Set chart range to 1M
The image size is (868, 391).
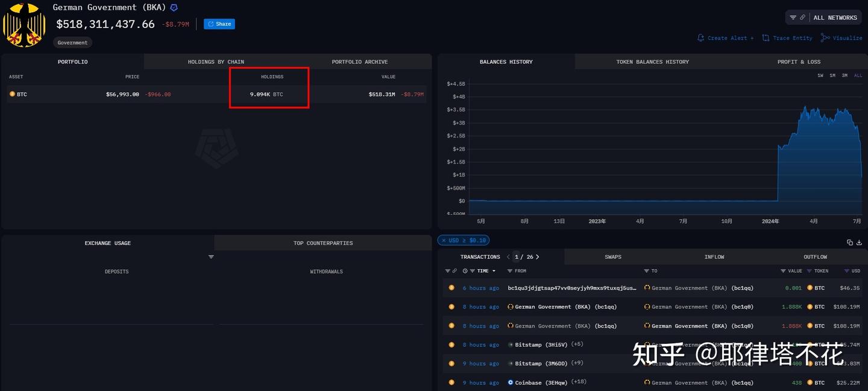click(832, 75)
